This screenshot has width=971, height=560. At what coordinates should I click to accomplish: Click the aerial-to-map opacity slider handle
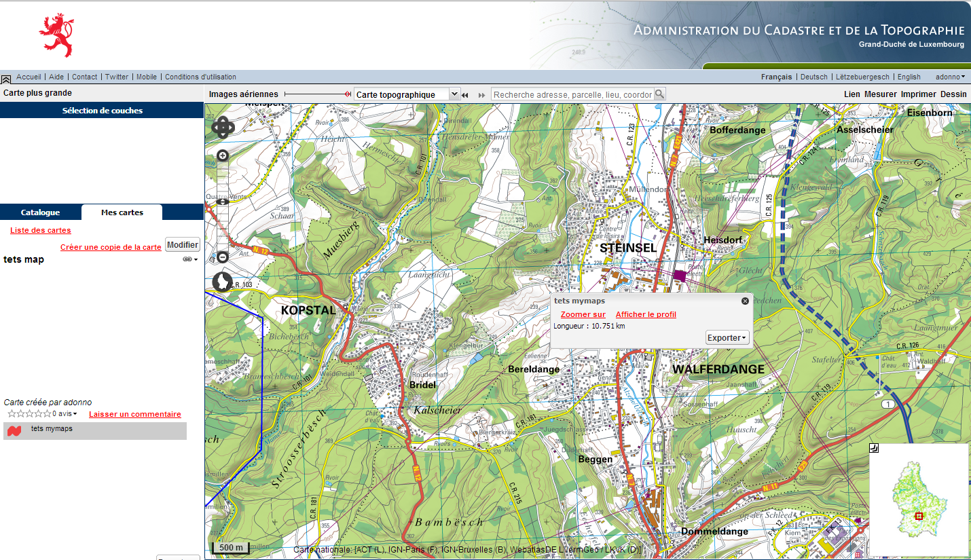(348, 94)
